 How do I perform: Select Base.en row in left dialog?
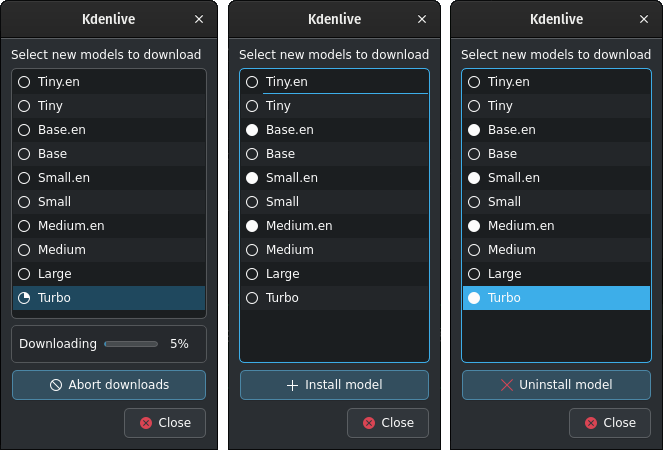click(109, 130)
